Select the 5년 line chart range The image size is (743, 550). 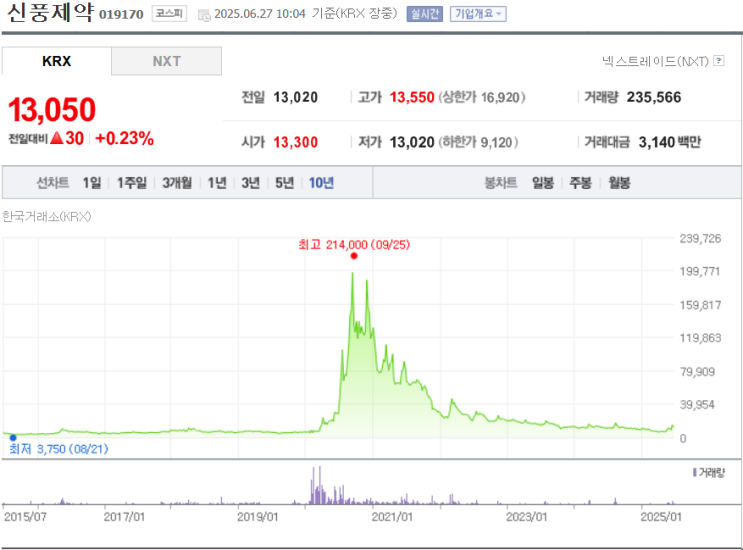coord(285,182)
